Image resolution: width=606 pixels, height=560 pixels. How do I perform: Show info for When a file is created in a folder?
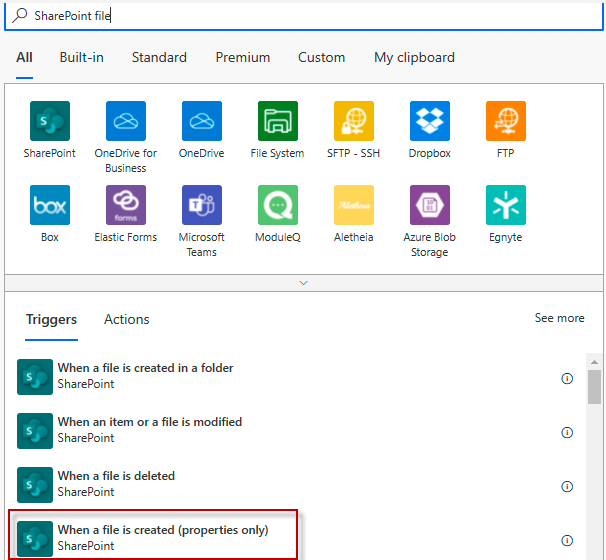[x=567, y=378]
